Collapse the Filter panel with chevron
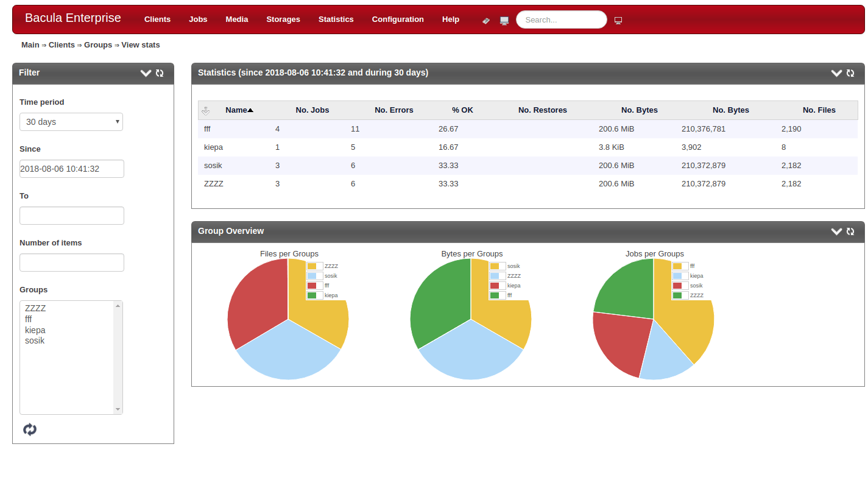Screen dimensions: 868x483 point(146,73)
